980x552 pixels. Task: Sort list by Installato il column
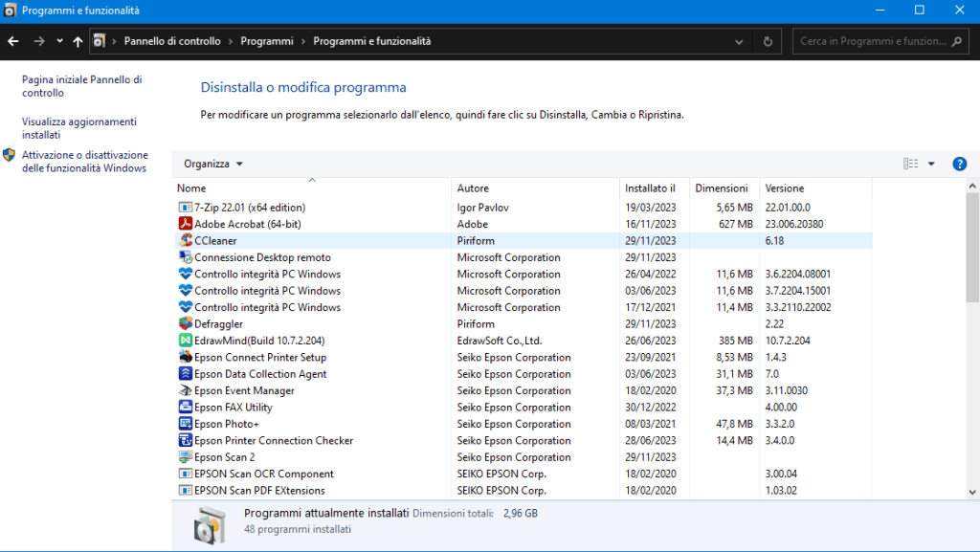pos(651,188)
